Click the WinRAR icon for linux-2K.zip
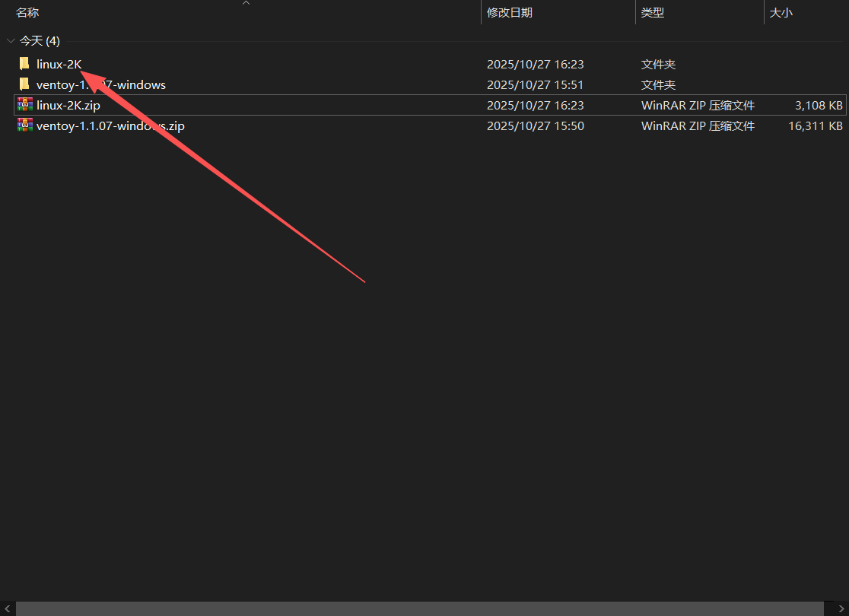849x616 pixels. pos(24,105)
